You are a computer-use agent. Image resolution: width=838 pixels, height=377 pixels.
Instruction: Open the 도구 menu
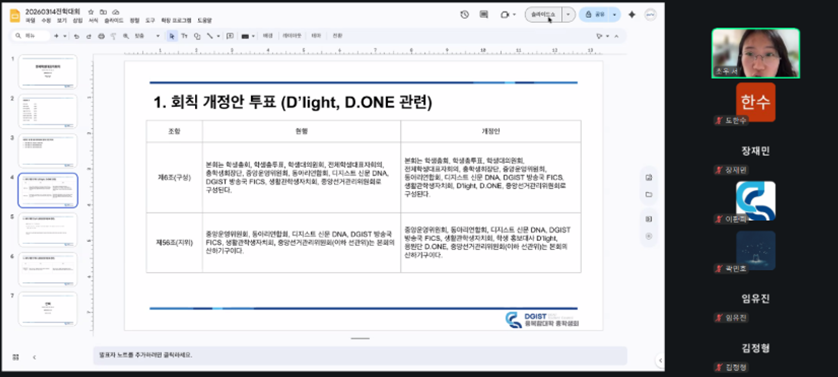pyautogui.click(x=150, y=21)
